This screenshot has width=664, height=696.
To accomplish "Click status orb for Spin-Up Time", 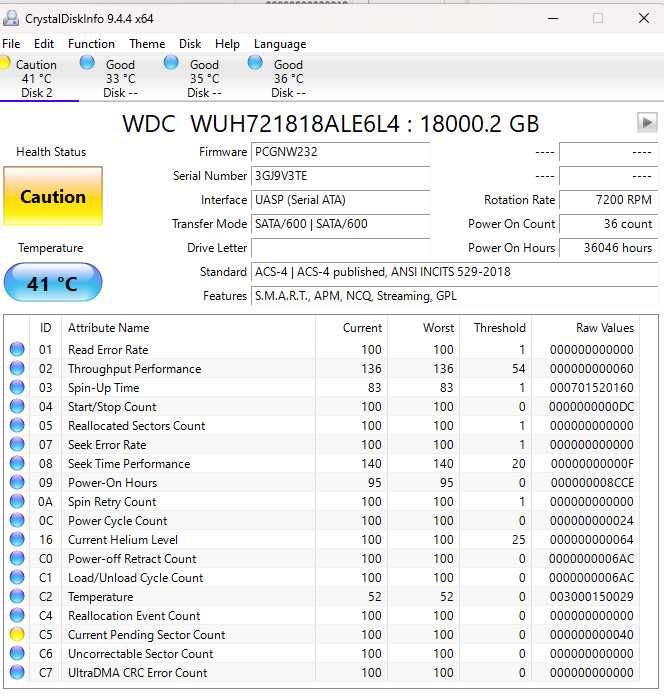I will point(17,388).
